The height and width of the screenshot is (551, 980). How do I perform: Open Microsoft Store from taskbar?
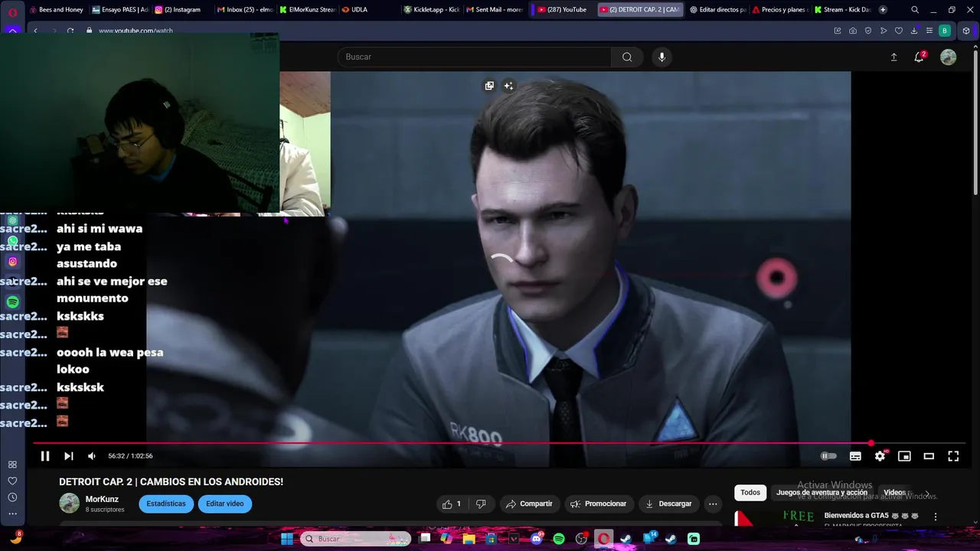pos(491,539)
